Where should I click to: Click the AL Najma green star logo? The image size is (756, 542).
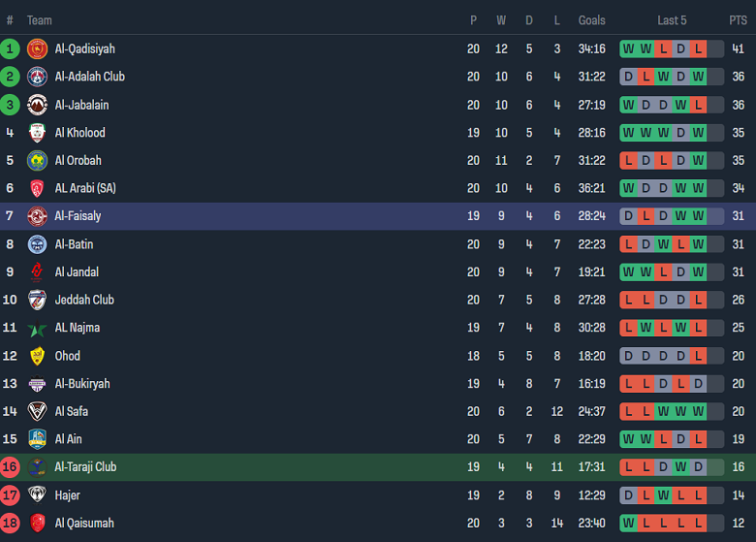[37, 328]
